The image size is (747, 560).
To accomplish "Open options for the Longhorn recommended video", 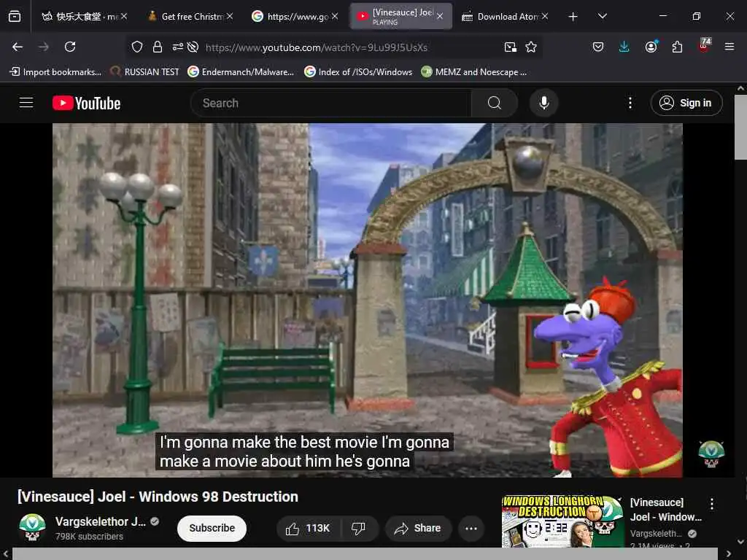I will point(711,504).
